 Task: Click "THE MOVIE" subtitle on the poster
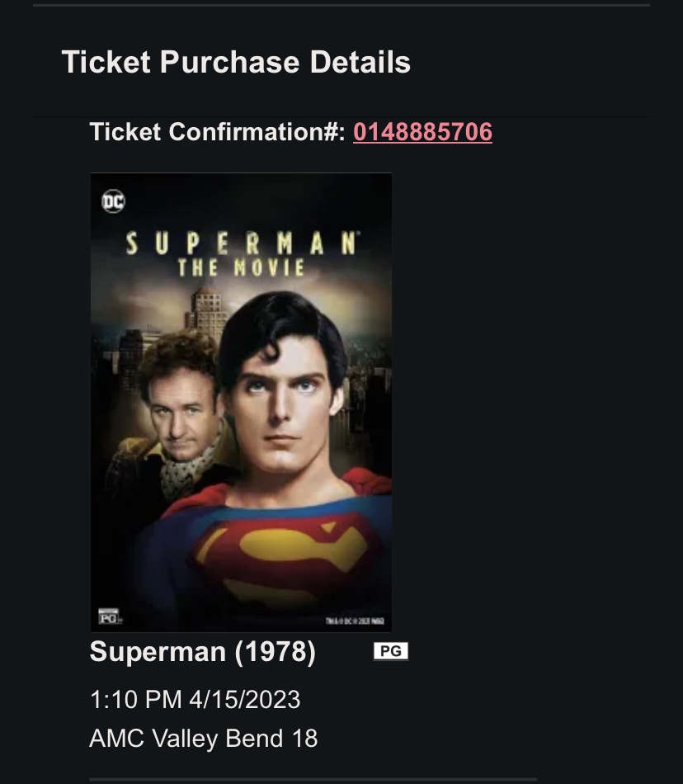[241, 267]
